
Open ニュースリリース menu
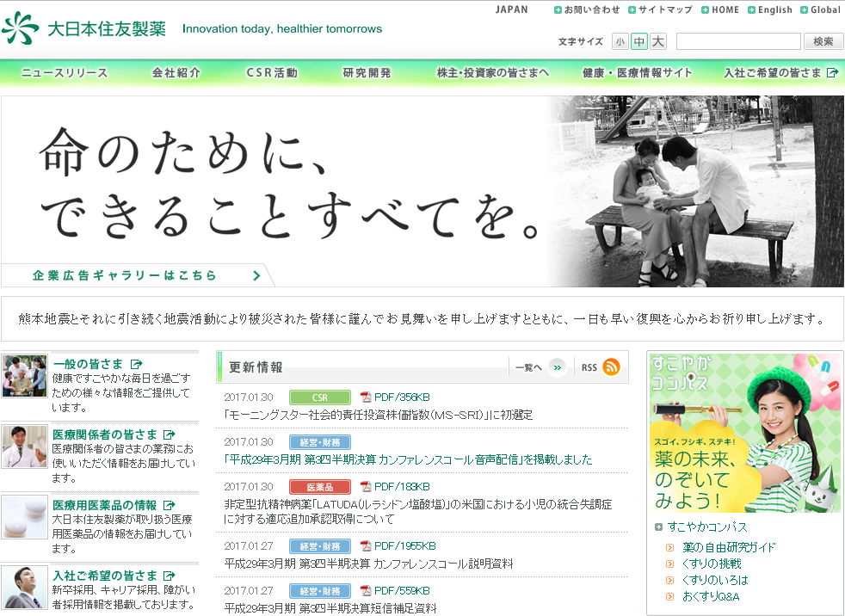pyautogui.click(x=65, y=73)
